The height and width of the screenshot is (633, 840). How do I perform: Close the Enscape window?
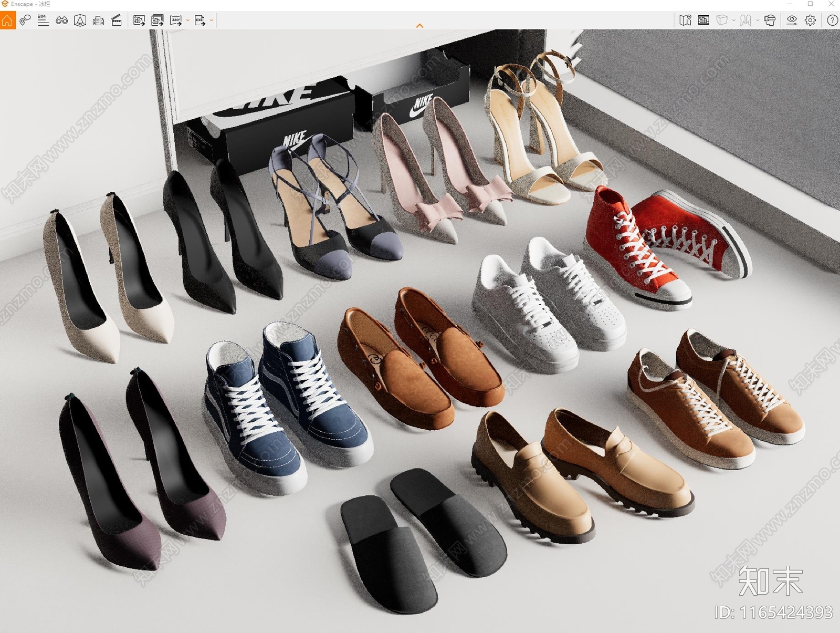(x=831, y=4)
